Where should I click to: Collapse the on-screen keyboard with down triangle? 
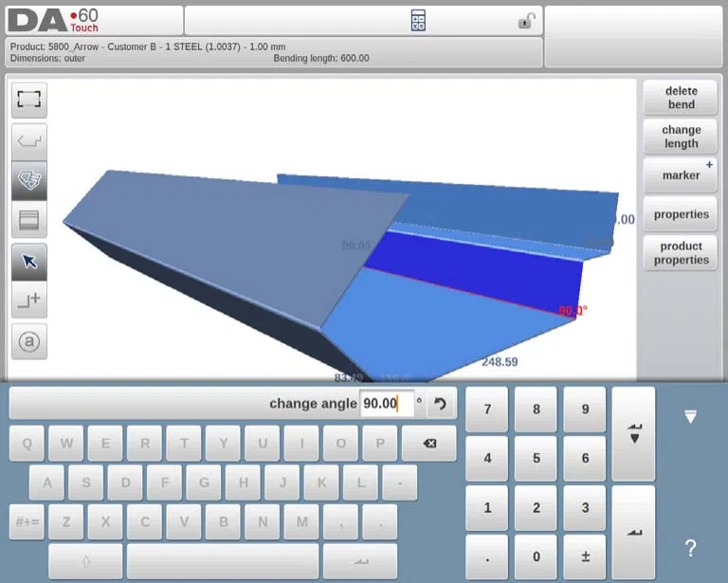pos(690,416)
